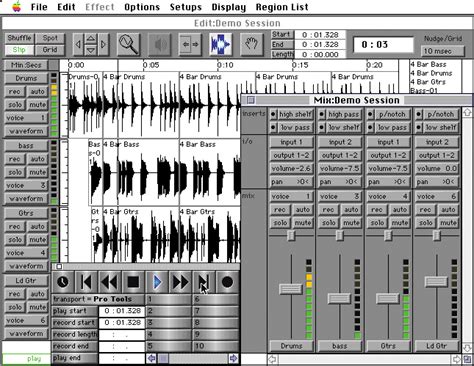This screenshot has width=474, height=366.
Task: Open the Setups menu
Action: [186, 7]
